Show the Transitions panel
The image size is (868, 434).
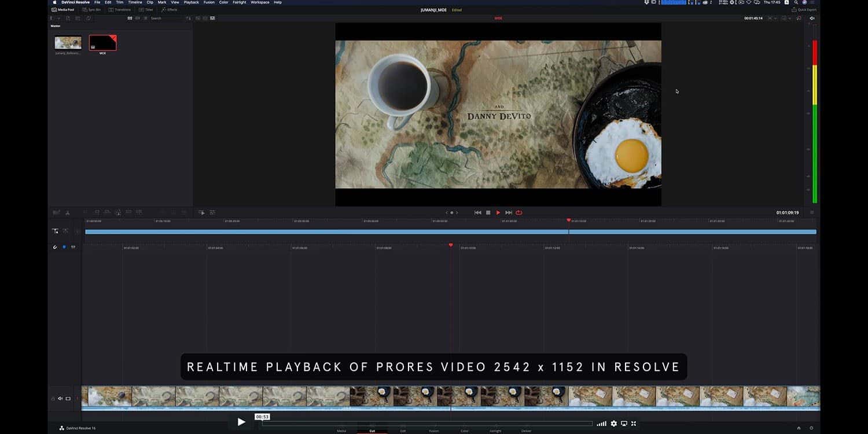point(120,10)
